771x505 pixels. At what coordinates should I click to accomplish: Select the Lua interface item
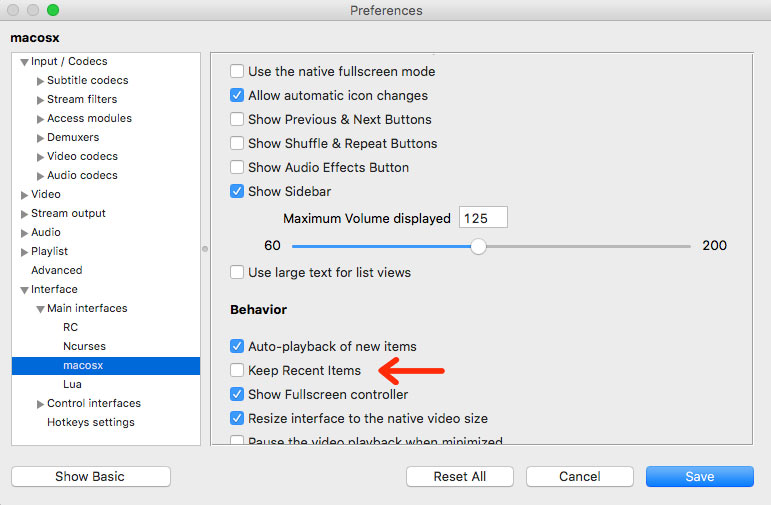(72, 384)
